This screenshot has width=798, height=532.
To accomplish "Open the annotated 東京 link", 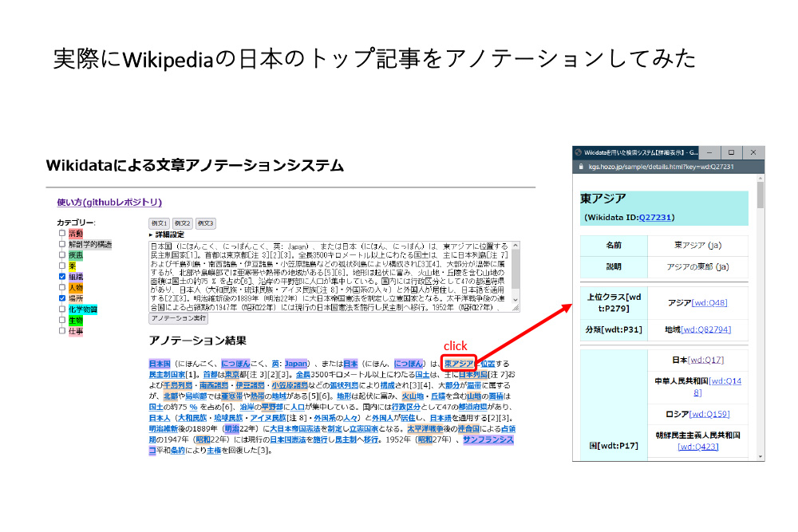I will [232, 374].
